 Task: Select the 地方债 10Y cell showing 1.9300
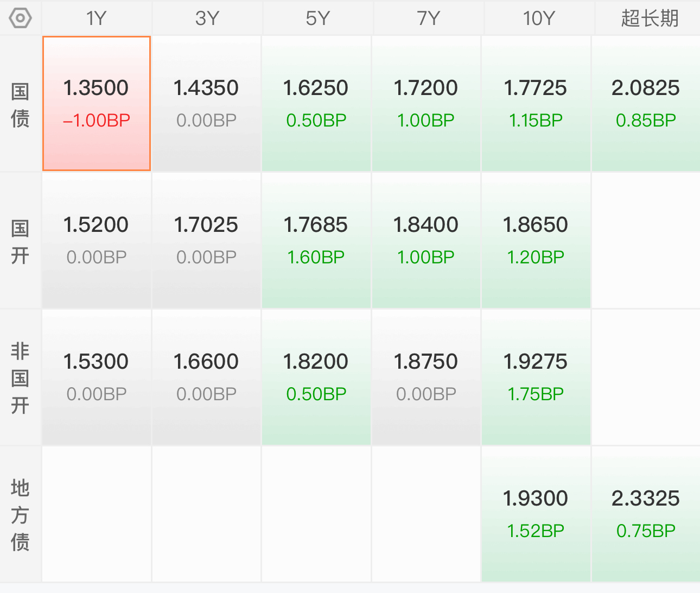coord(536,514)
